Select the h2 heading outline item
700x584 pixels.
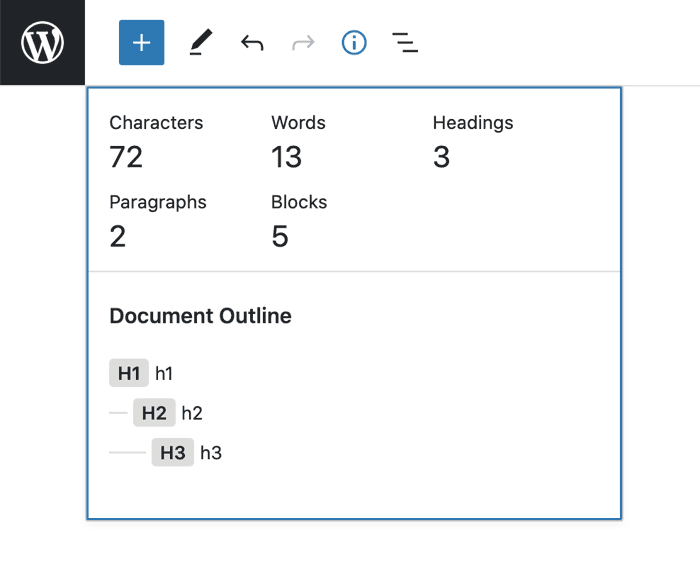(192, 413)
